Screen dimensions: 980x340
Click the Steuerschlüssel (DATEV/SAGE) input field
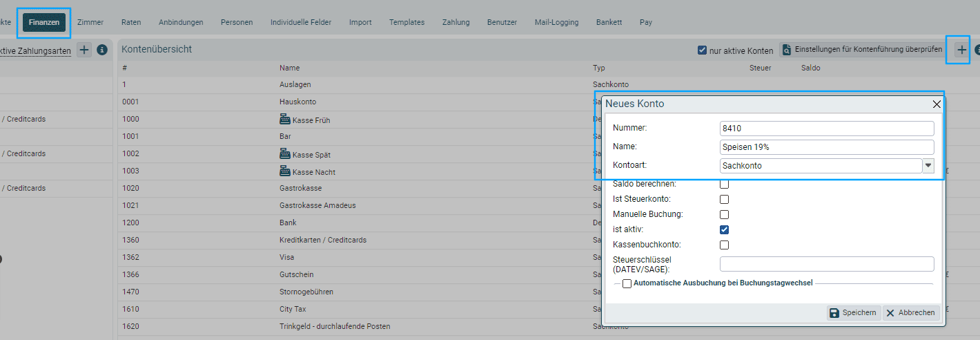[826, 264]
